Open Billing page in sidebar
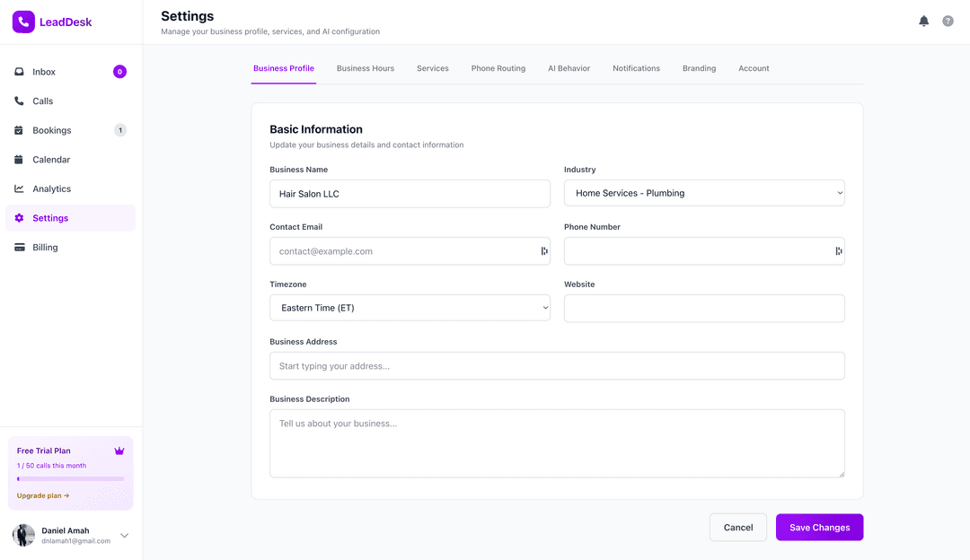 tap(45, 248)
